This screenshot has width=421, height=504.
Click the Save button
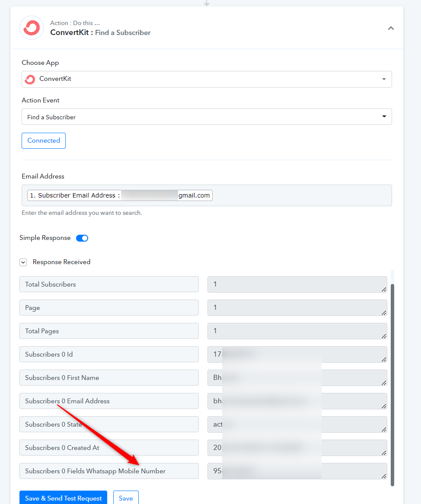(126, 498)
